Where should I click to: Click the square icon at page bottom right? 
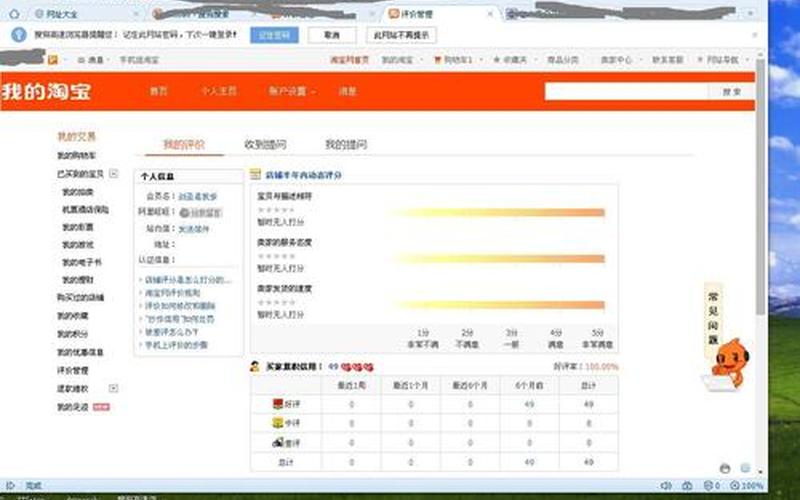point(745,468)
